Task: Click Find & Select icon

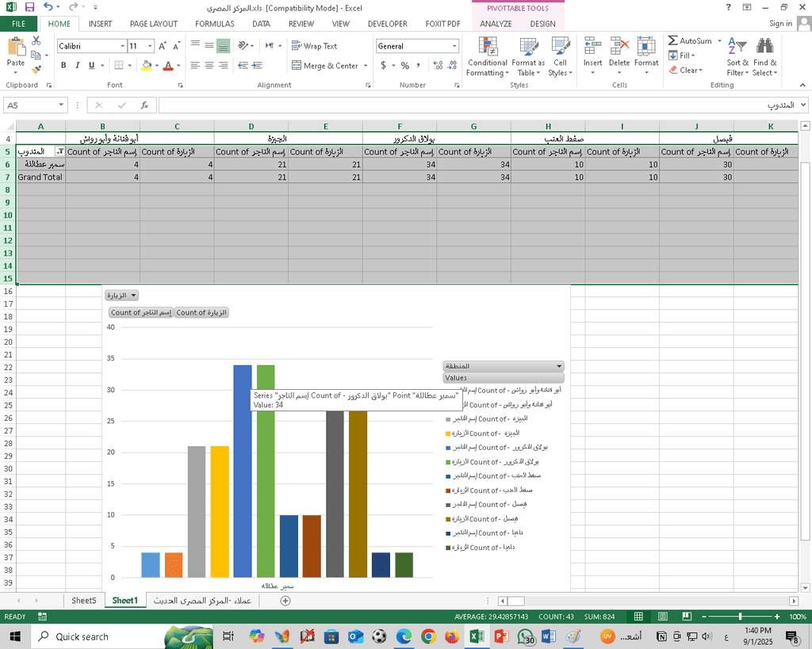Action: [x=765, y=55]
